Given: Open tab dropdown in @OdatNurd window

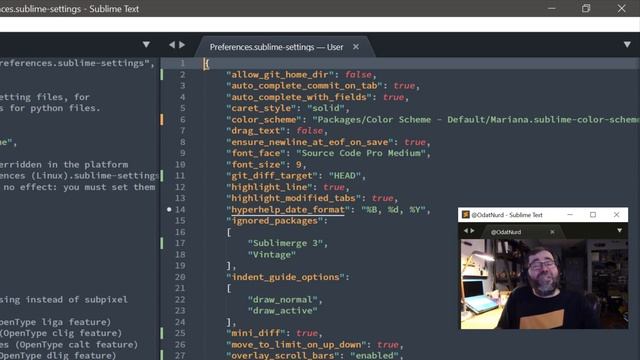Looking at the screenshot, I should pyautogui.click(x=620, y=231).
